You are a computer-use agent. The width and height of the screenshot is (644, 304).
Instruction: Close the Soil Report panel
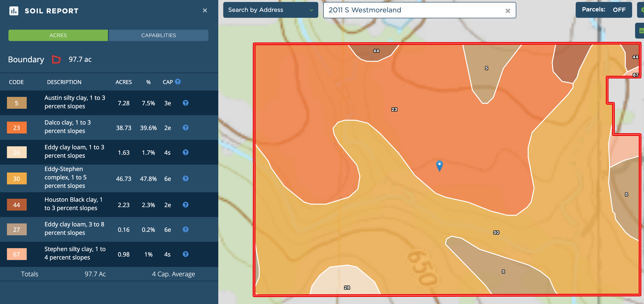[205, 10]
